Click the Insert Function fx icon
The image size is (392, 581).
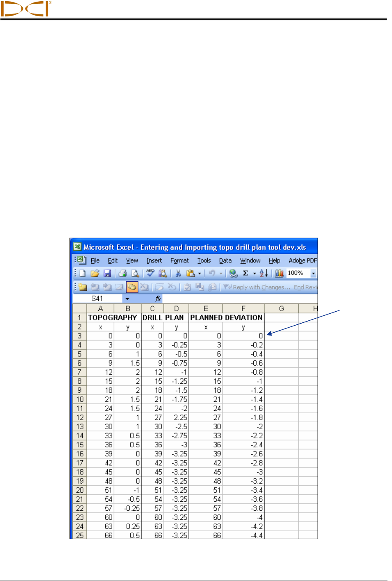158,299
